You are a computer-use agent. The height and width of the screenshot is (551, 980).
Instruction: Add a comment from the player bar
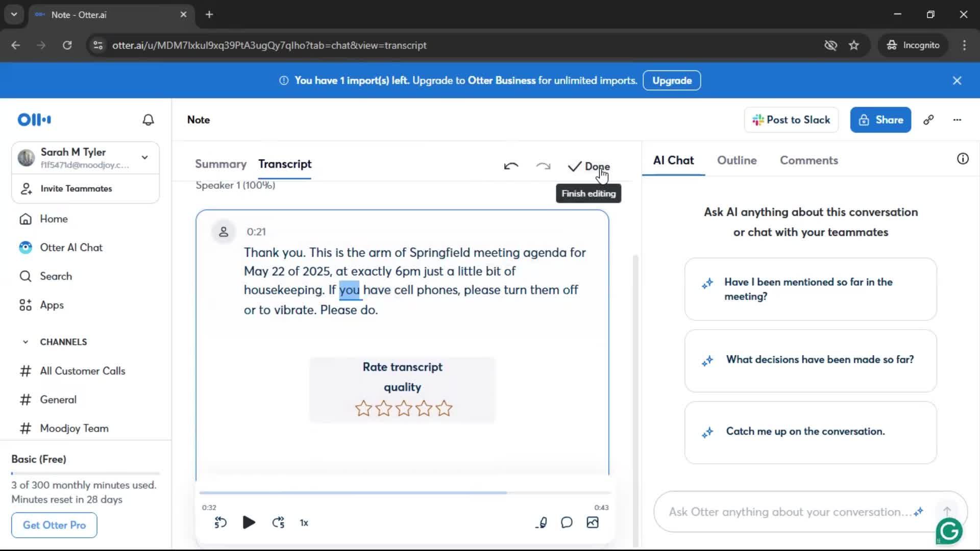click(567, 522)
